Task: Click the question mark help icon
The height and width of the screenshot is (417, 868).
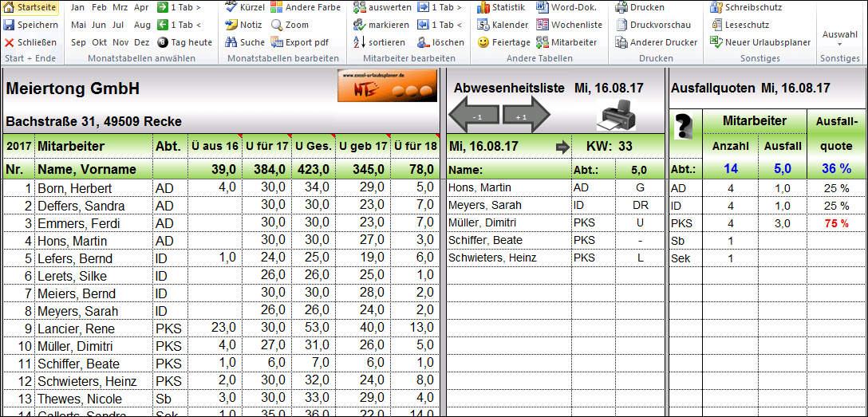Action: 684,128
